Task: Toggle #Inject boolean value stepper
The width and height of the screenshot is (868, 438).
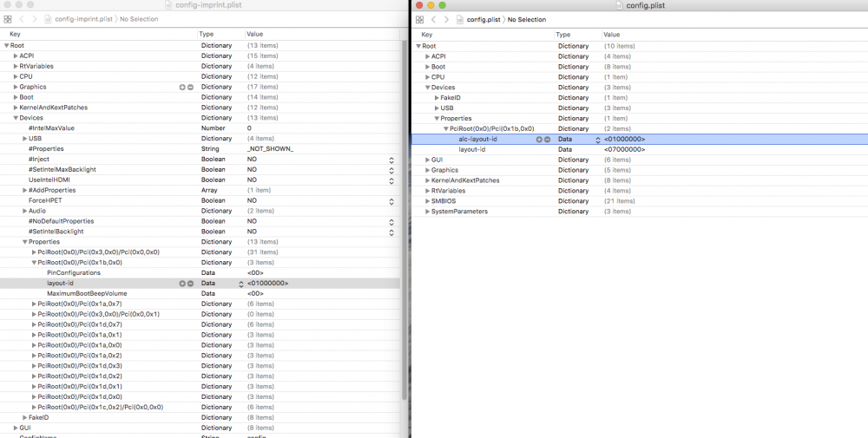Action: click(391, 160)
